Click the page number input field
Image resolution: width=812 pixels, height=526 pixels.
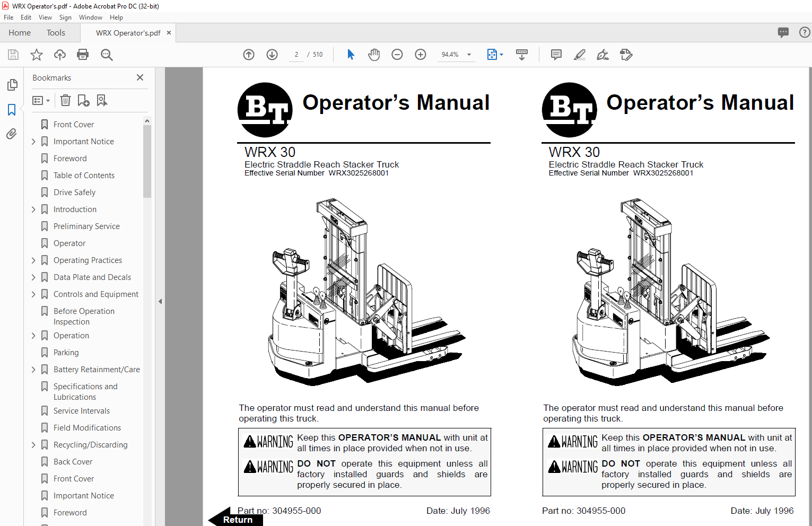[x=296, y=55]
